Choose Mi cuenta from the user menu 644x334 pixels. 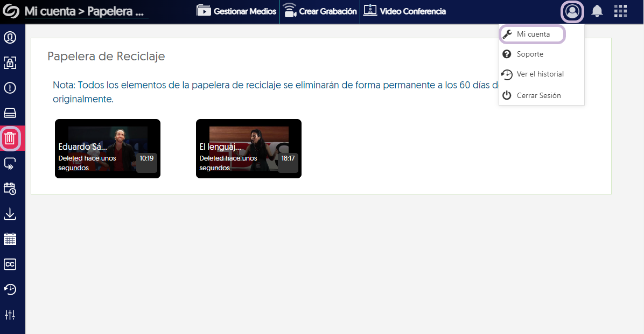[533, 34]
